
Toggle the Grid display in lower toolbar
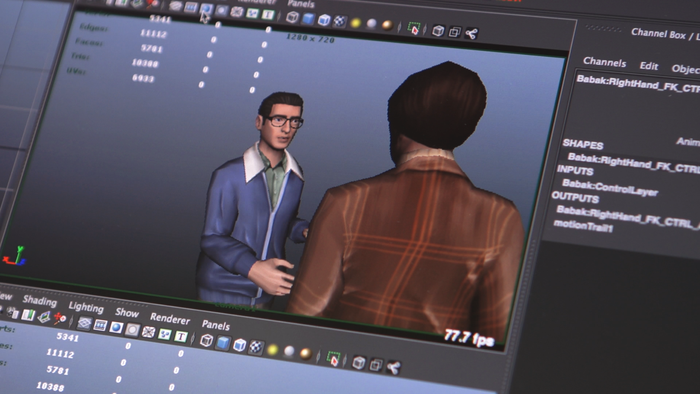[84, 323]
